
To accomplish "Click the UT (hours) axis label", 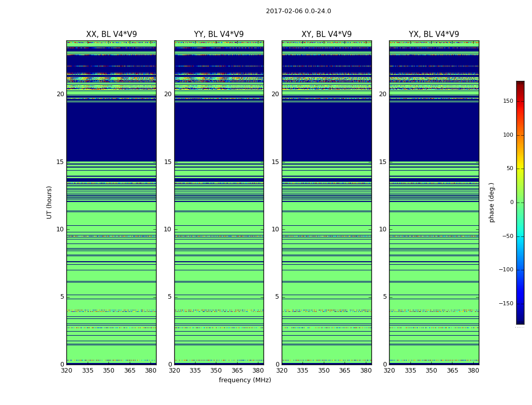I will click(x=49, y=202).
